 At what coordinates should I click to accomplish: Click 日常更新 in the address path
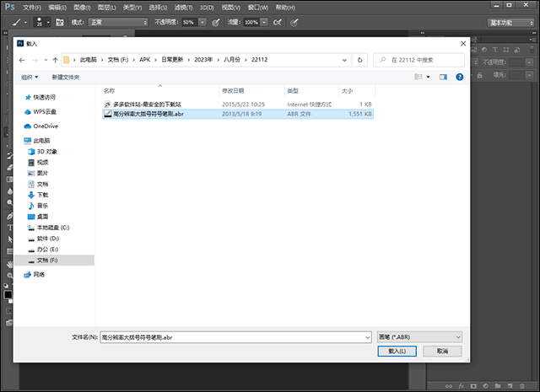pyautogui.click(x=172, y=60)
